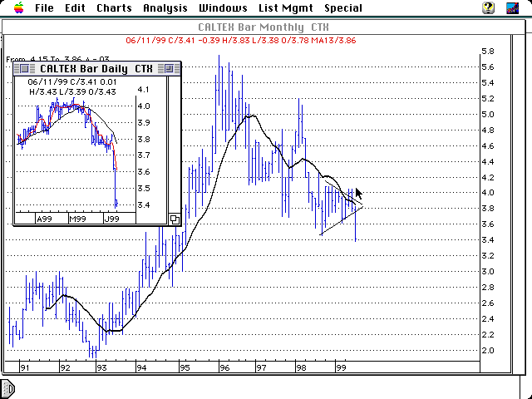The height and width of the screenshot is (399, 532).
Task: Click the 2.6 price label on Monthly axis
Action: pyautogui.click(x=488, y=303)
